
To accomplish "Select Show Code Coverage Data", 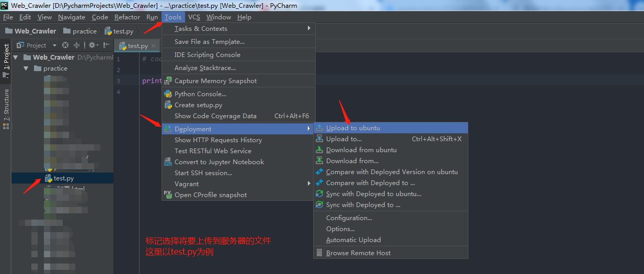I will (238, 116).
